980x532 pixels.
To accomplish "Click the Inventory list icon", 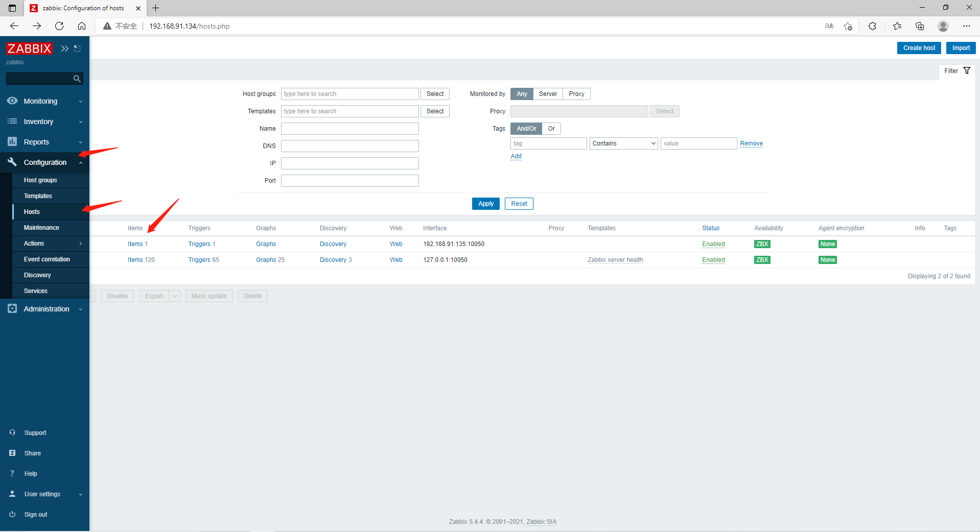I will point(12,122).
